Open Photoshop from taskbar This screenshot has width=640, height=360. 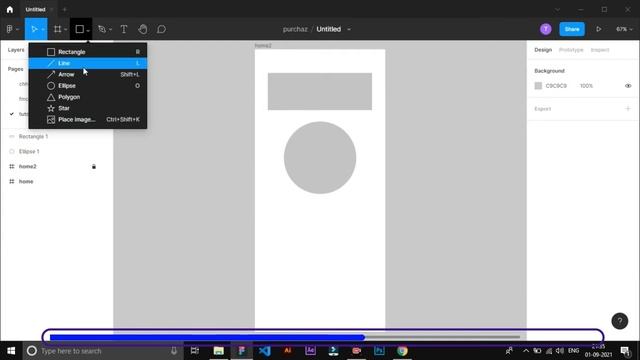pos(379,351)
